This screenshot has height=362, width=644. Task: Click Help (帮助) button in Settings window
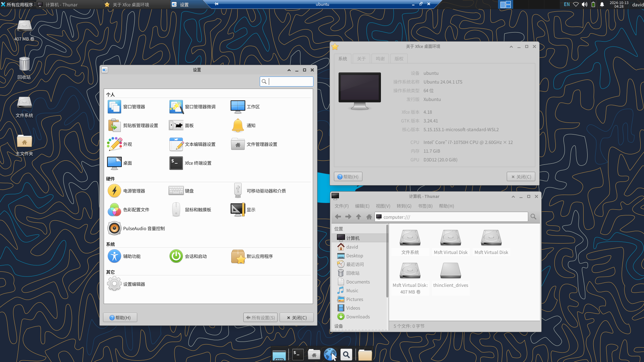tap(120, 317)
